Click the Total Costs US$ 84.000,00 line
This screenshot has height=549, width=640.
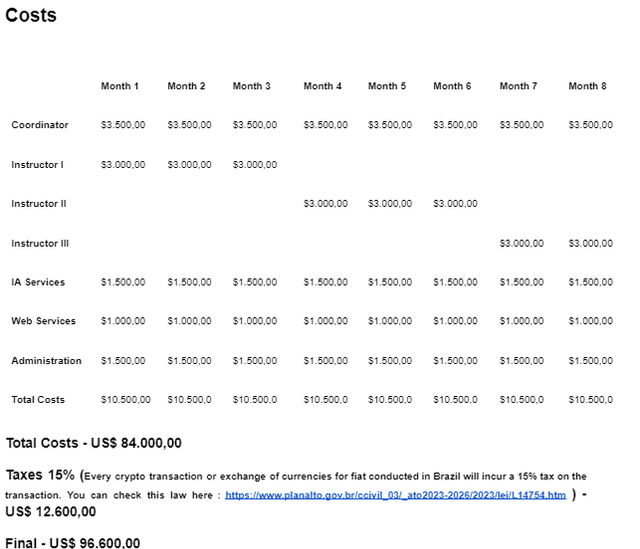(93, 443)
